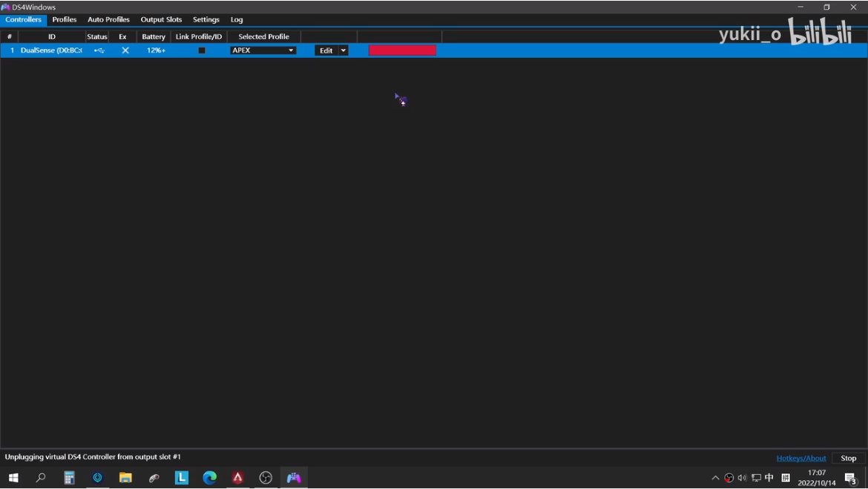Click the Selected Profile column header
868x489 pixels.
pos(263,36)
